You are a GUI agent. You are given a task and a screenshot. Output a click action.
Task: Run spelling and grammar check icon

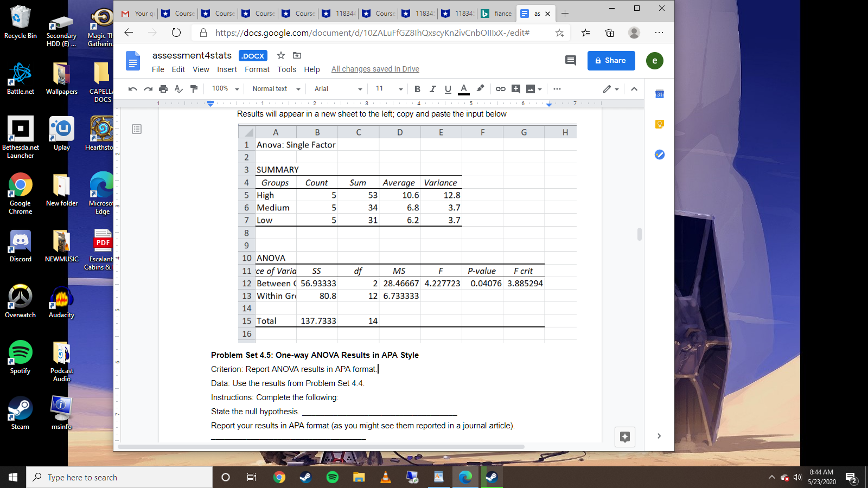click(x=178, y=89)
